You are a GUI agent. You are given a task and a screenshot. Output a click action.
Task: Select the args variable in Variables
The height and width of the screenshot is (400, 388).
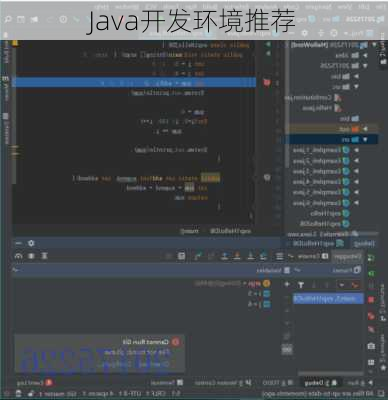tap(233, 284)
